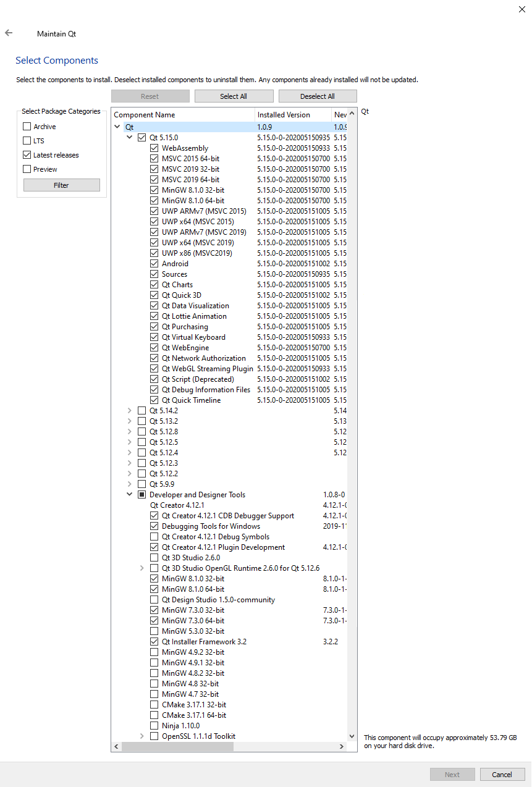
Task: Sort by the Component Name column header
Action: [x=184, y=115]
